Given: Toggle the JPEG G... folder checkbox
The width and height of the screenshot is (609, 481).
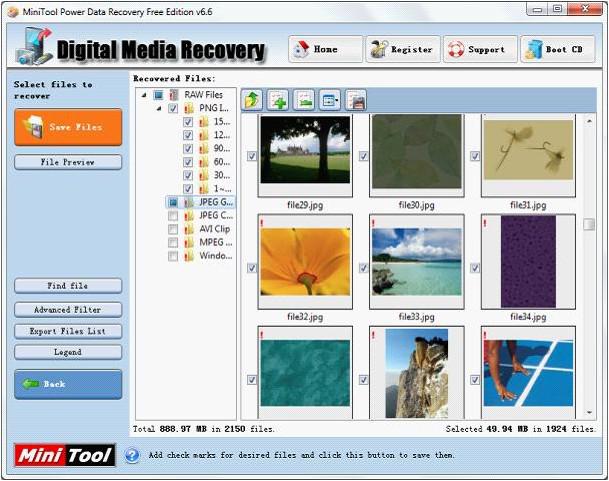Looking at the screenshot, I should 173,202.
